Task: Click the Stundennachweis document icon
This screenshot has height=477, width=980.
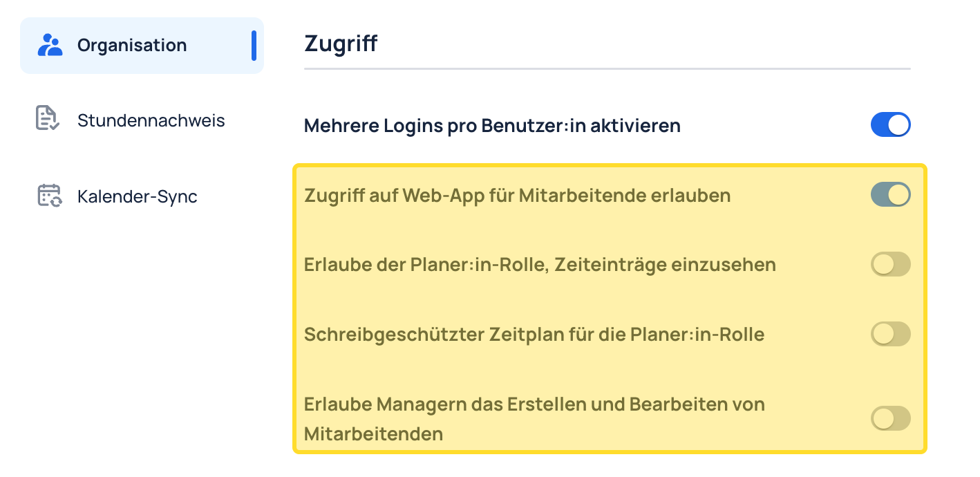Action: coord(47,118)
